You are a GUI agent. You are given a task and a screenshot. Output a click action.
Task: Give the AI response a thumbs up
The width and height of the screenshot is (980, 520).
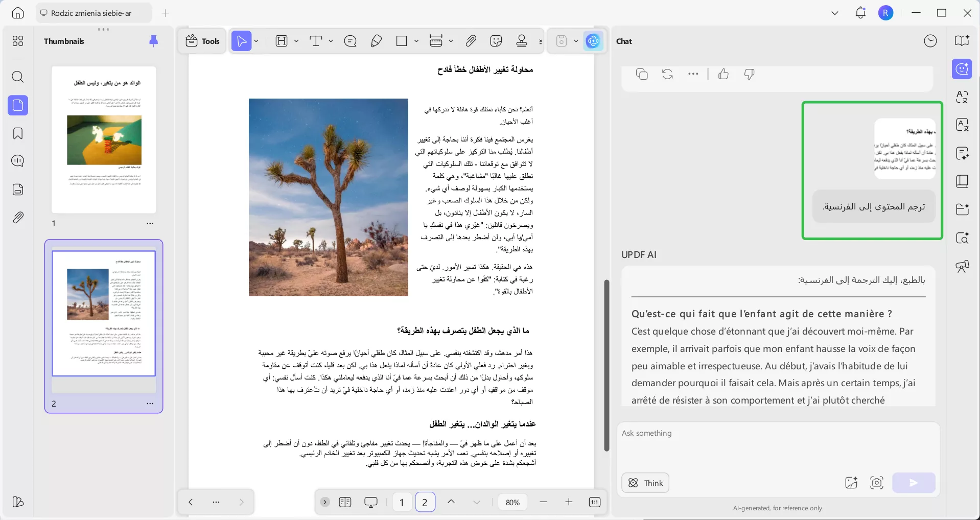[724, 74]
